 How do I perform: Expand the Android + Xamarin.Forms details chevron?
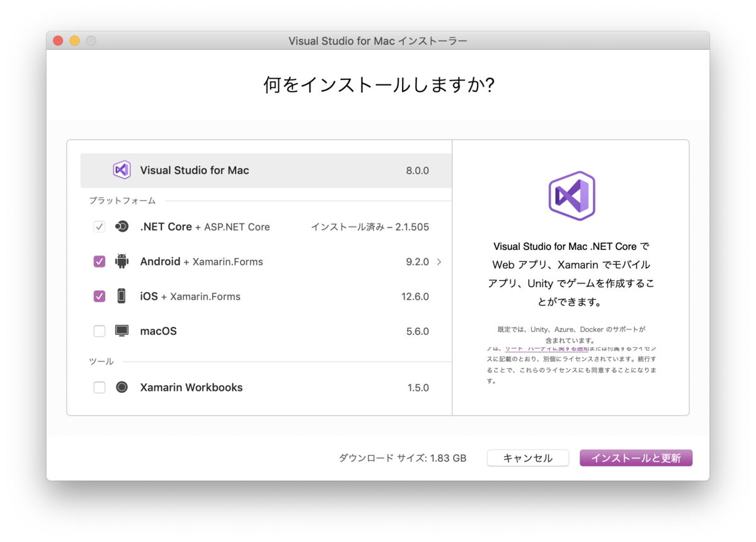(x=439, y=261)
